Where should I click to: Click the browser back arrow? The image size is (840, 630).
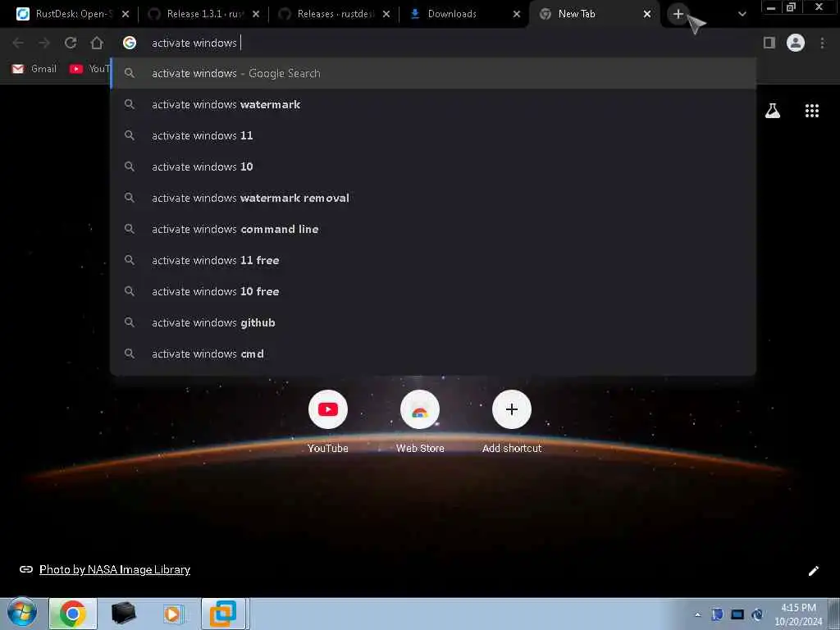click(18, 43)
